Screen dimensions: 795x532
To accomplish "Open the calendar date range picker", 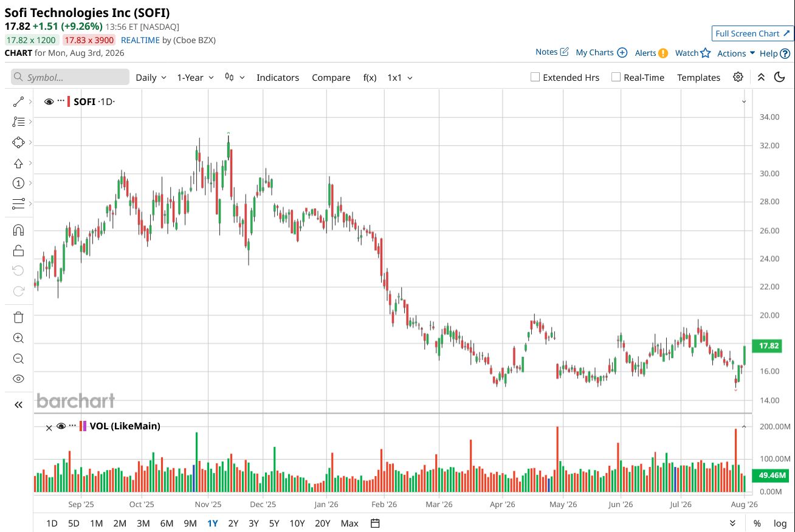I will pos(375,523).
